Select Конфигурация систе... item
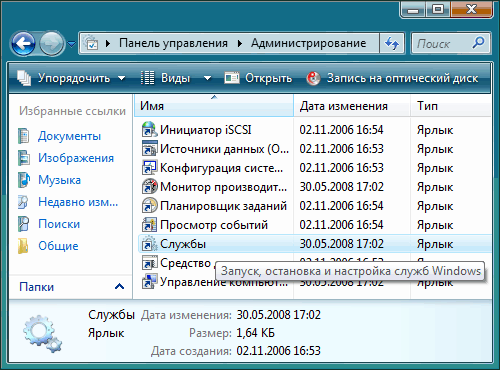The height and width of the screenshot is (370, 500). [x=221, y=168]
